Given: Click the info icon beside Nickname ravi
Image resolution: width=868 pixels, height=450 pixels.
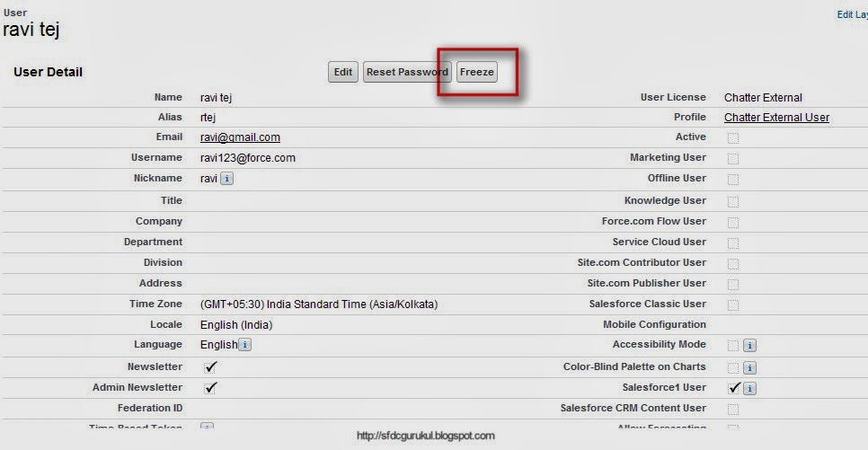Looking at the screenshot, I should (227, 178).
